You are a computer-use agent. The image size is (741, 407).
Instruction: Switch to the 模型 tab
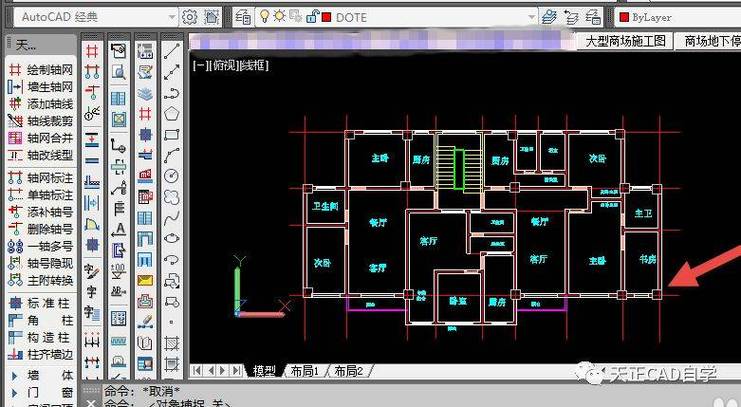(264, 371)
